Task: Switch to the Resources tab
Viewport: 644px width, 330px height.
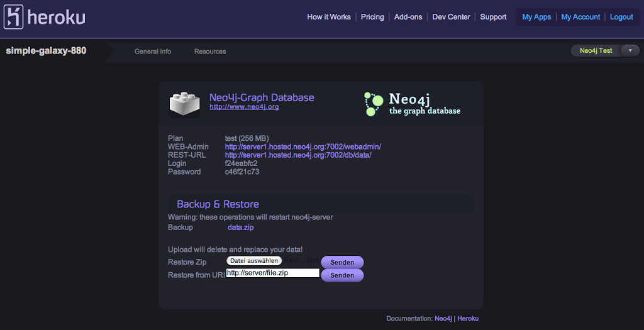Action: 210,52
